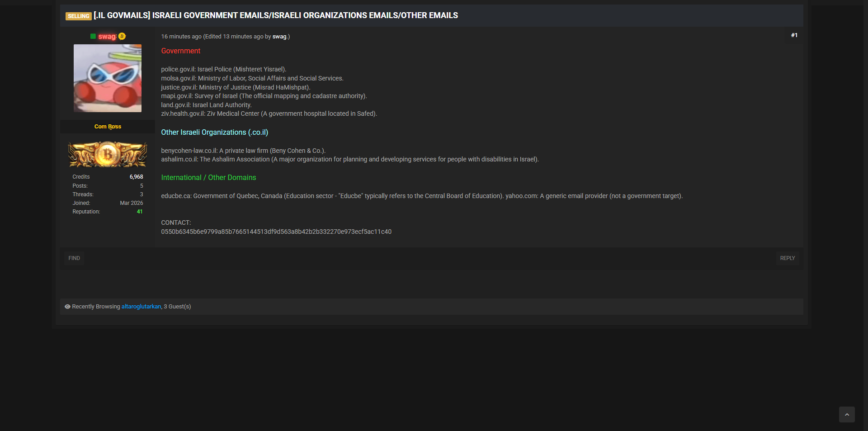Open the #1 post permalink
Image resolution: width=868 pixels, height=431 pixels.
pos(794,35)
